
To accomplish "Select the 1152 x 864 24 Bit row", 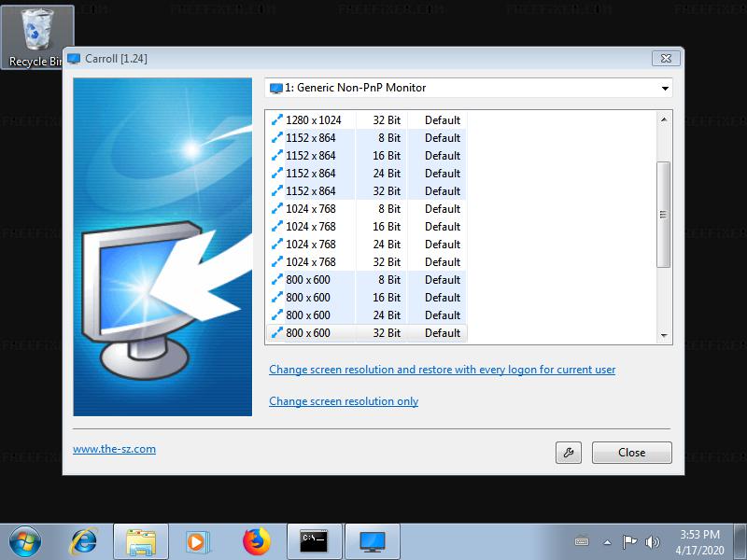I will 366,174.
